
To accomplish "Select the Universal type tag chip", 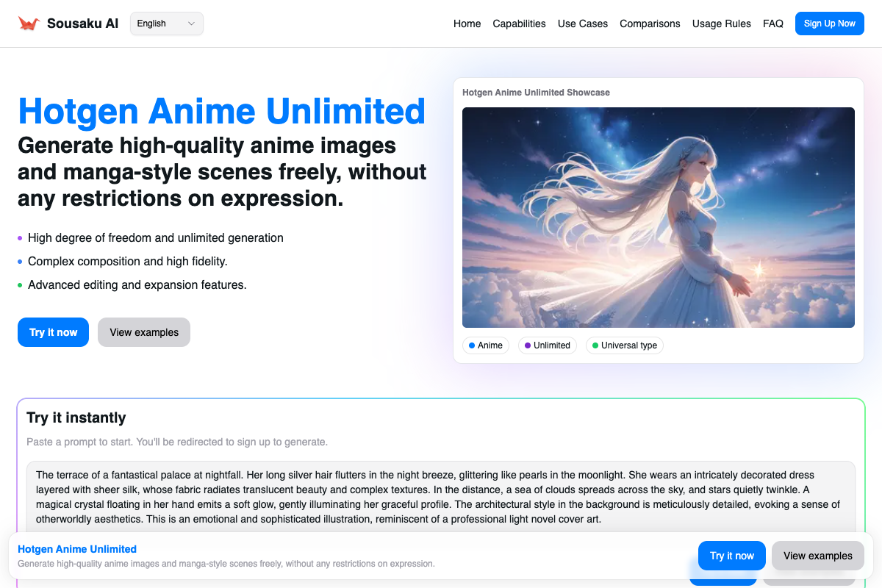I will (x=624, y=345).
